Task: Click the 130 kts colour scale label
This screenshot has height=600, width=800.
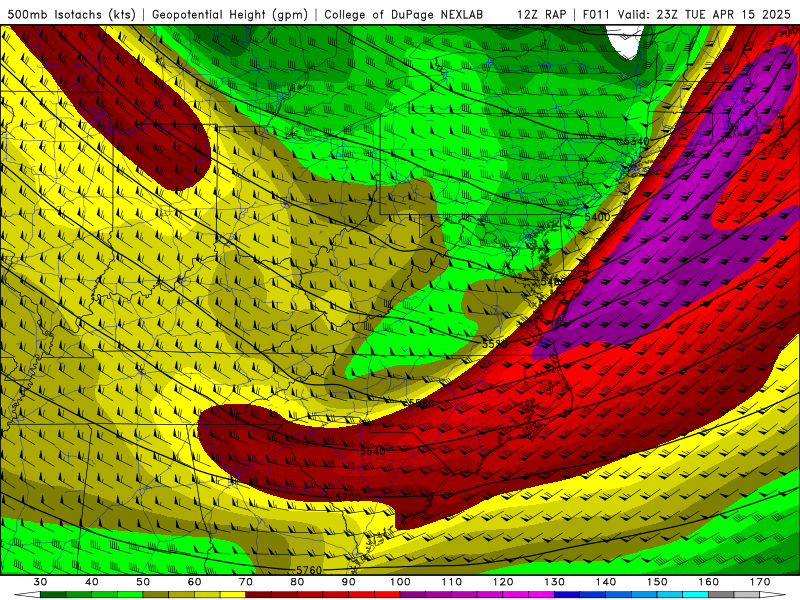Action: [x=555, y=582]
